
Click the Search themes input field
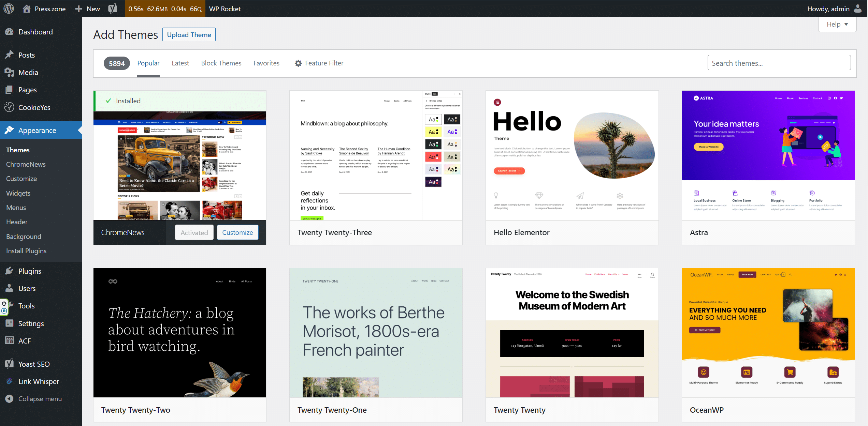(x=779, y=63)
